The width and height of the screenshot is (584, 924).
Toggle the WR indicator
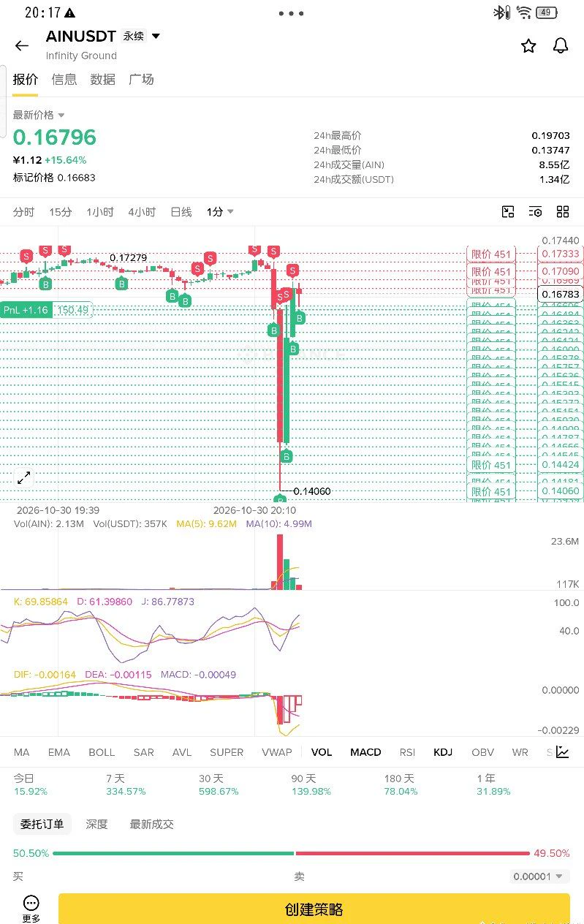pos(520,752)
